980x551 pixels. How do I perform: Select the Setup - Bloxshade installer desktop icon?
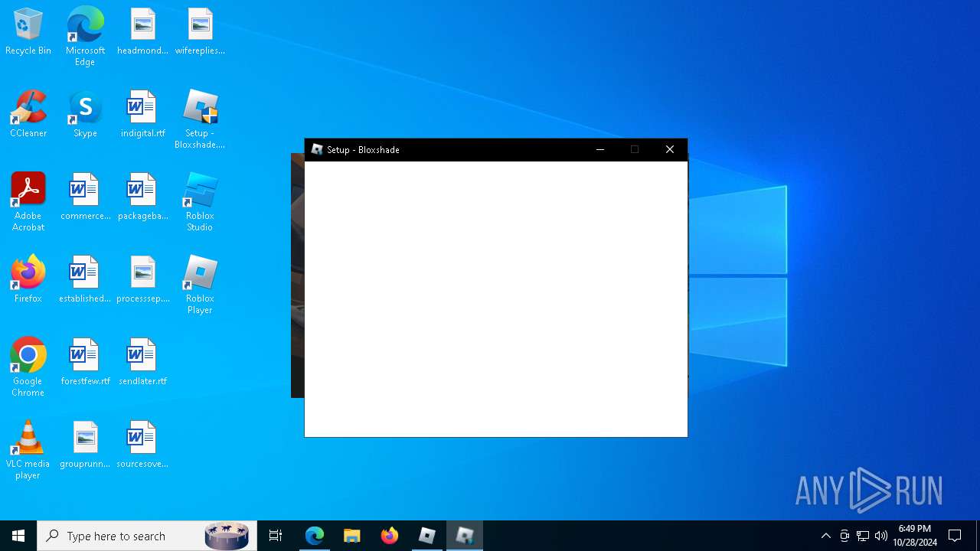pos(200,119)
